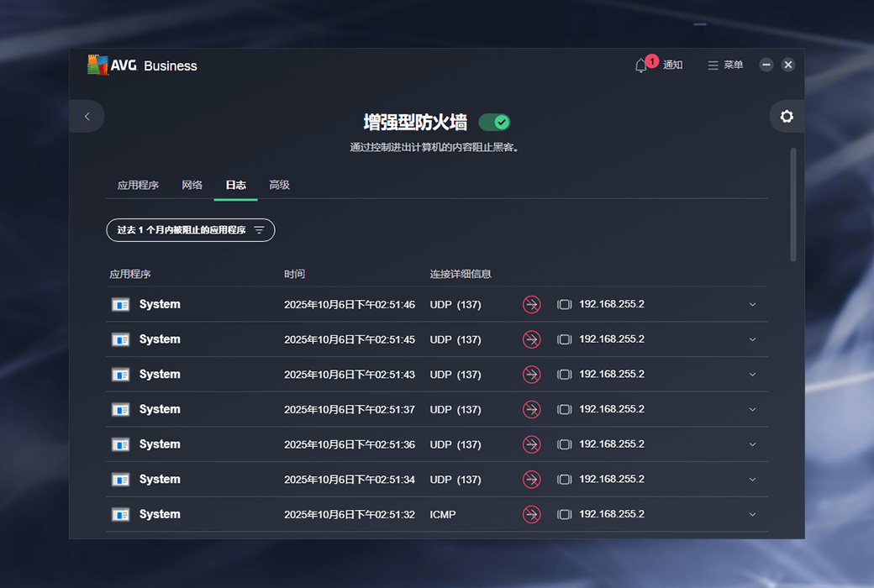Expand the System entry at 02:51:43
This screenshot has width=874, height=588.
coord(752,375)
